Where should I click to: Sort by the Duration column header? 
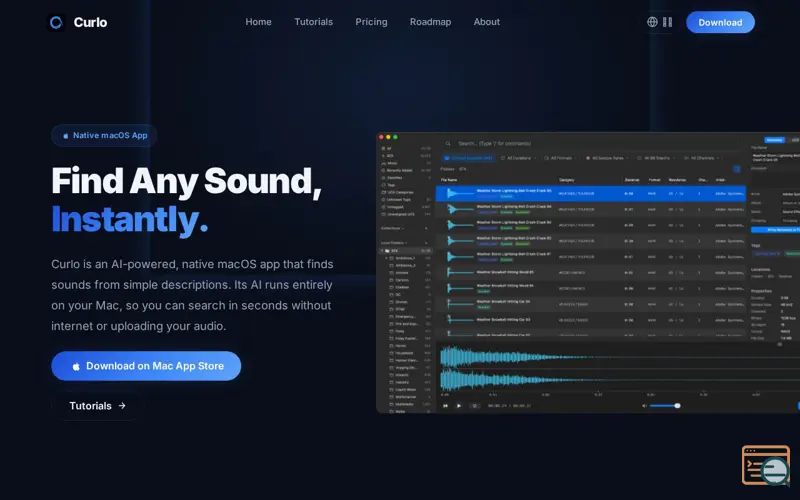coord(632,180)
